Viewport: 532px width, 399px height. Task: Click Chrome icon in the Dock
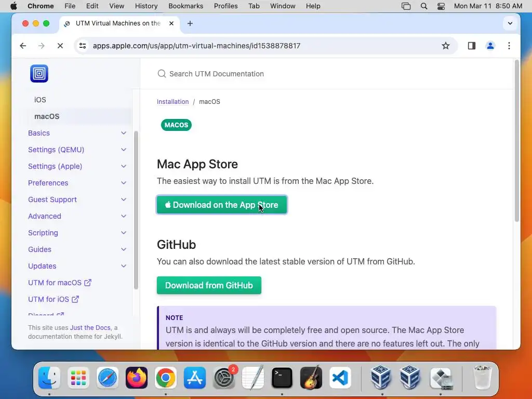pyautogui.click(x=166, y=378)
